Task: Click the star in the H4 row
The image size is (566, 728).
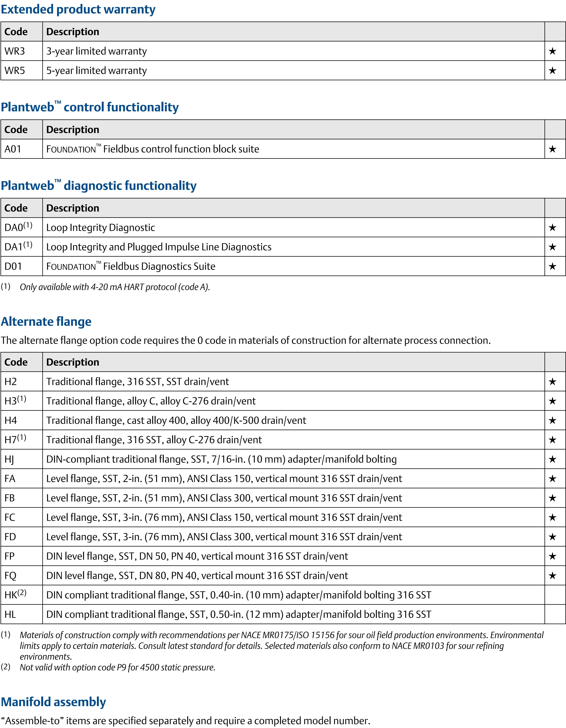Action: click(x=552, y=421)
